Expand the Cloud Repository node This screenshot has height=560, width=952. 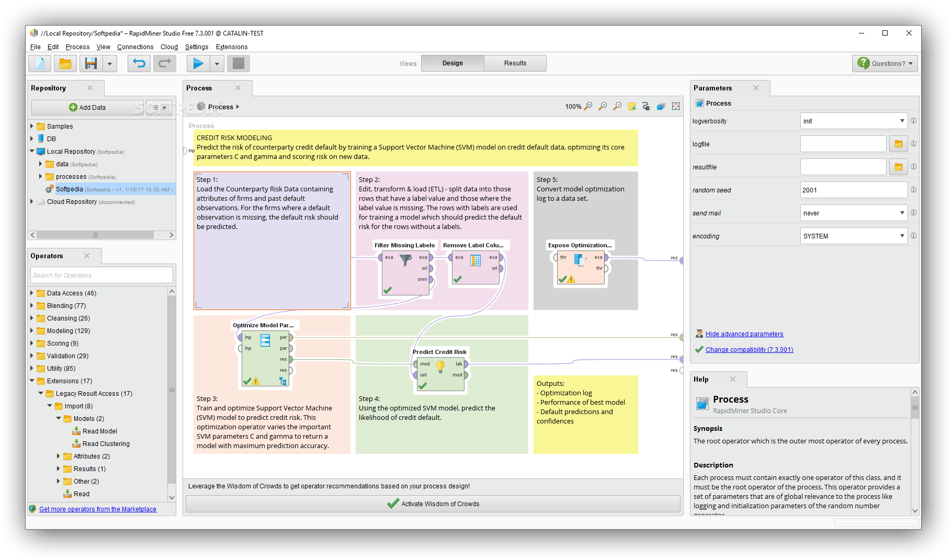pyautogui.click(x=32, y=201)
